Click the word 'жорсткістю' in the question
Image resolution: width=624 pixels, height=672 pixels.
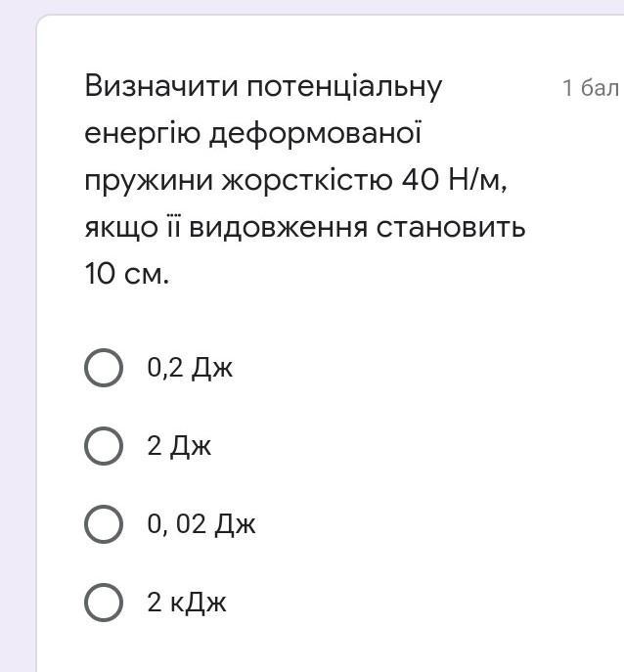coord(307,181)
